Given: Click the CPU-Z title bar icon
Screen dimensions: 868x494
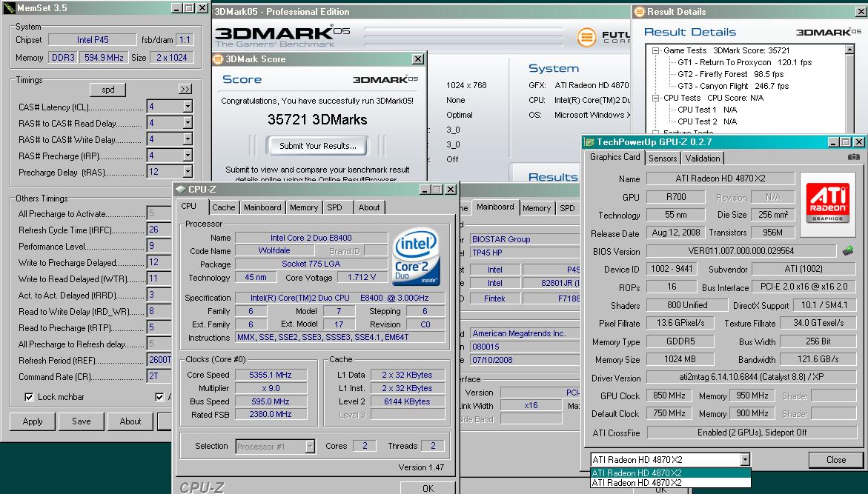Looking at the screenshot, I should (180, 189).
